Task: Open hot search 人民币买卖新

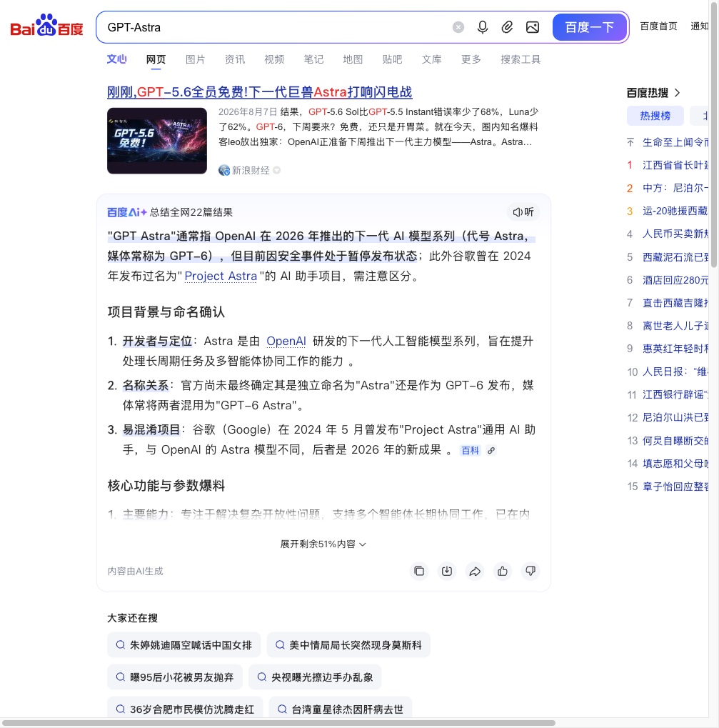Action: pos(675,234)
